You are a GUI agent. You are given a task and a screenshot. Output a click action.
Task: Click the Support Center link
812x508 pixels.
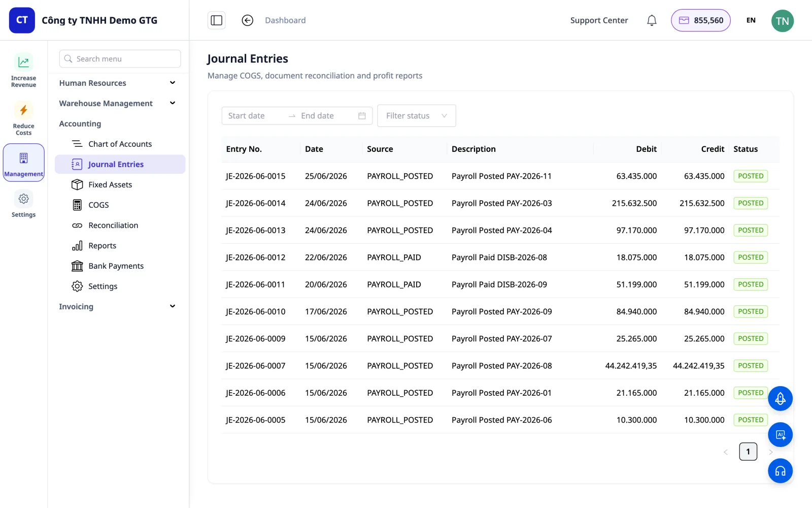[599, 20]
